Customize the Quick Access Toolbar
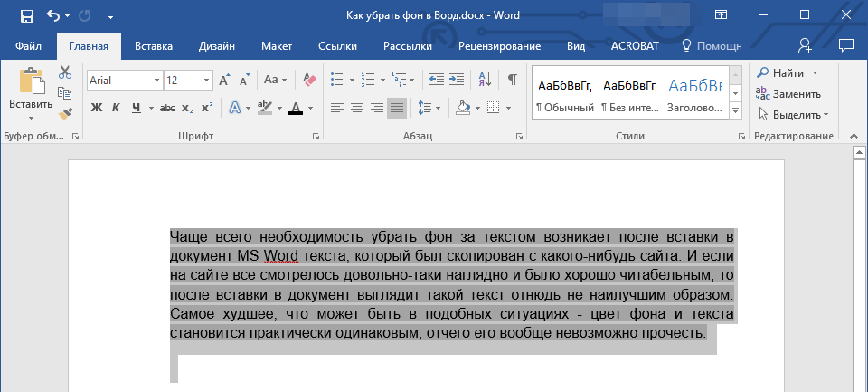This screenshot has height=392, width=868. tap(110, 16)
